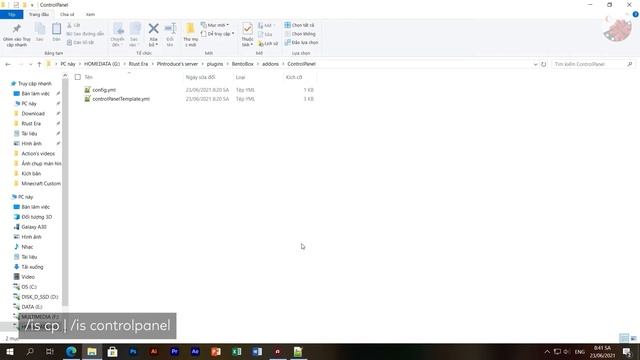
Task: Switch to large icons view in status bar
Action: click(633, 338)
